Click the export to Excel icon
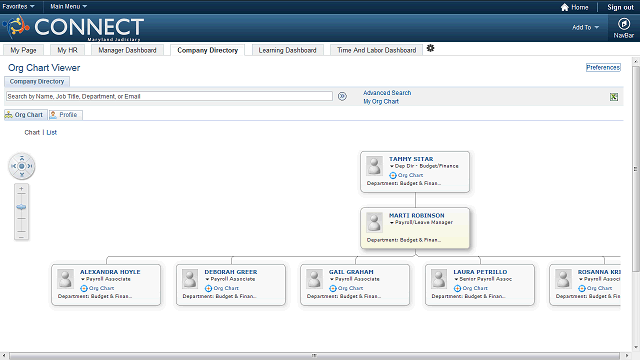Image resolution: width=640 pixels, height=360 pixels. pyautogui.click(x=613, y=97)
